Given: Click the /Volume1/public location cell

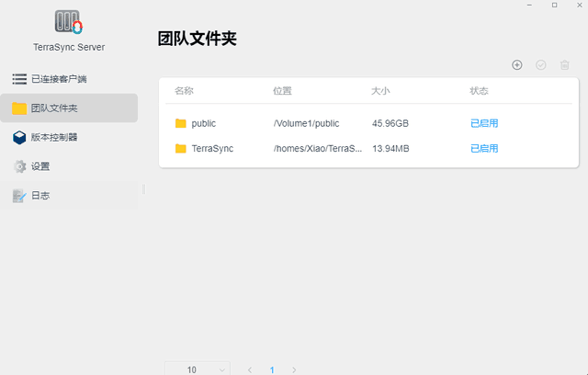Looking at the screenshot, I should point(306,123).
